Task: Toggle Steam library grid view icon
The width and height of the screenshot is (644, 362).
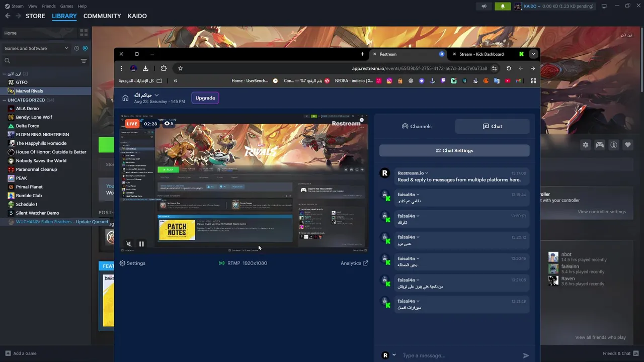Action: click(84, 33)
